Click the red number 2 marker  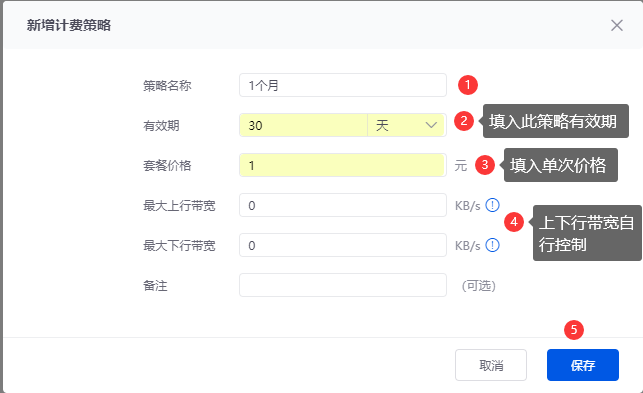point(464,121)
